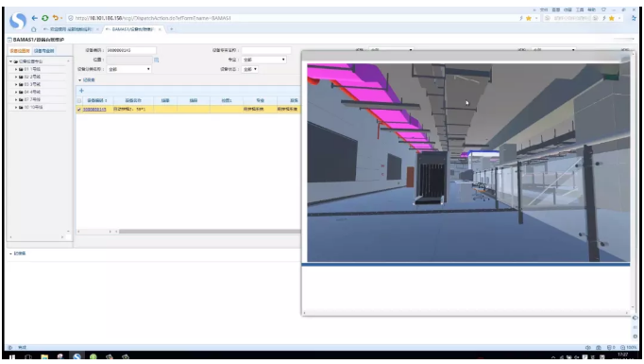This screenshot has width=644, height=364.
Task: Expand the 01 1号线 tree folder
Action: point(16,69)
